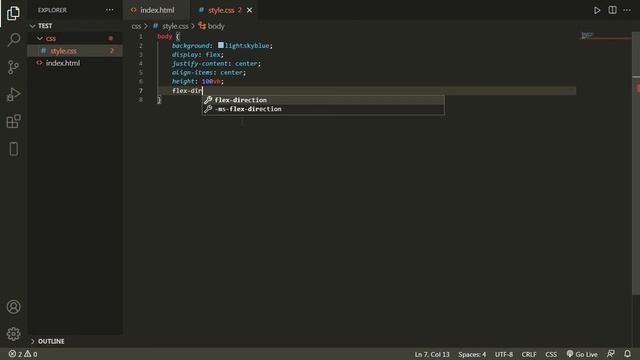
Task: Click the 'justify-content: center;' code line
Action: [x=216, y=63]
